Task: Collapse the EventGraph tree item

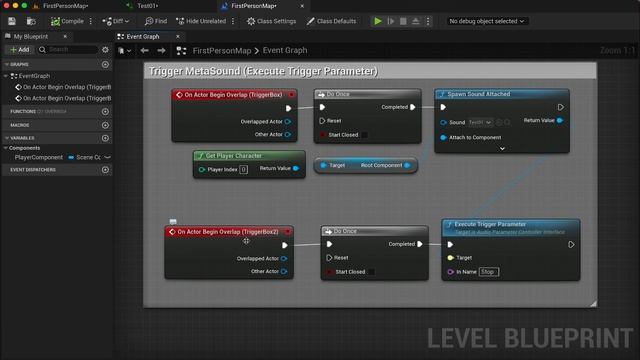Action: pos(6,76)
